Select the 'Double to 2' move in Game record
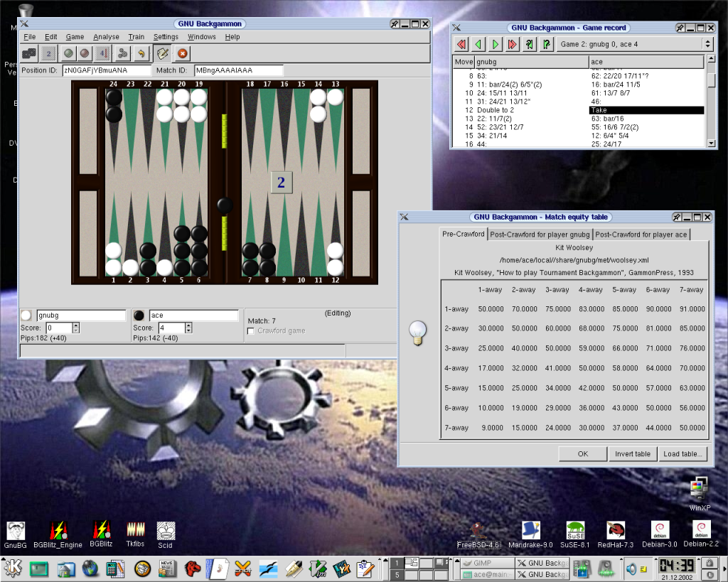The width and height of the screenshot is (728, 582). click(x=496, y=110)
